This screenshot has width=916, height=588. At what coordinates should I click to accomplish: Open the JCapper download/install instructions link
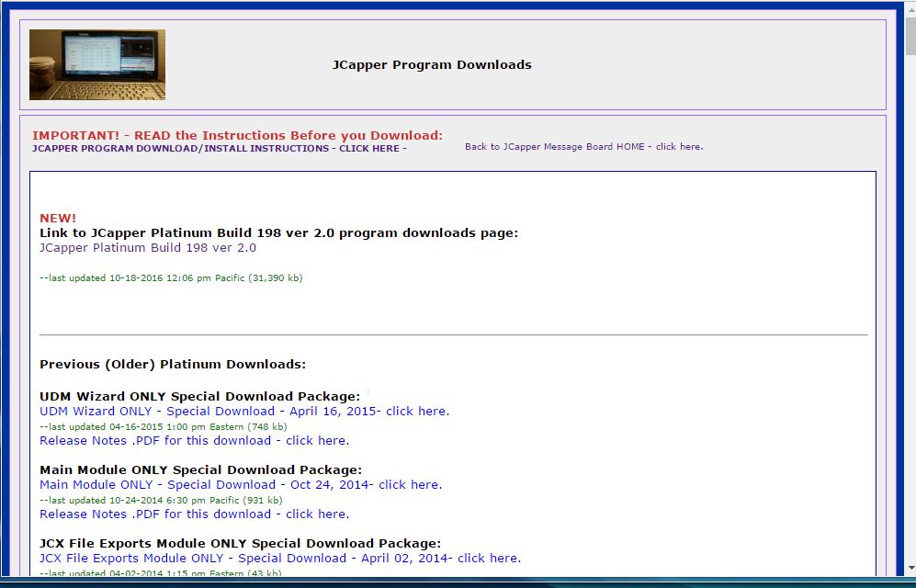219,148
